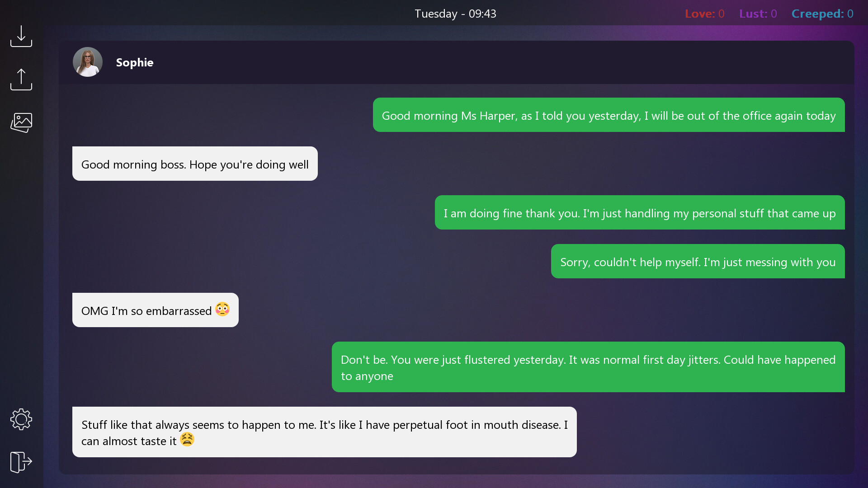Click the "just messing with you" message
This screenshot has width=868, height=488.
click(698, 261)
